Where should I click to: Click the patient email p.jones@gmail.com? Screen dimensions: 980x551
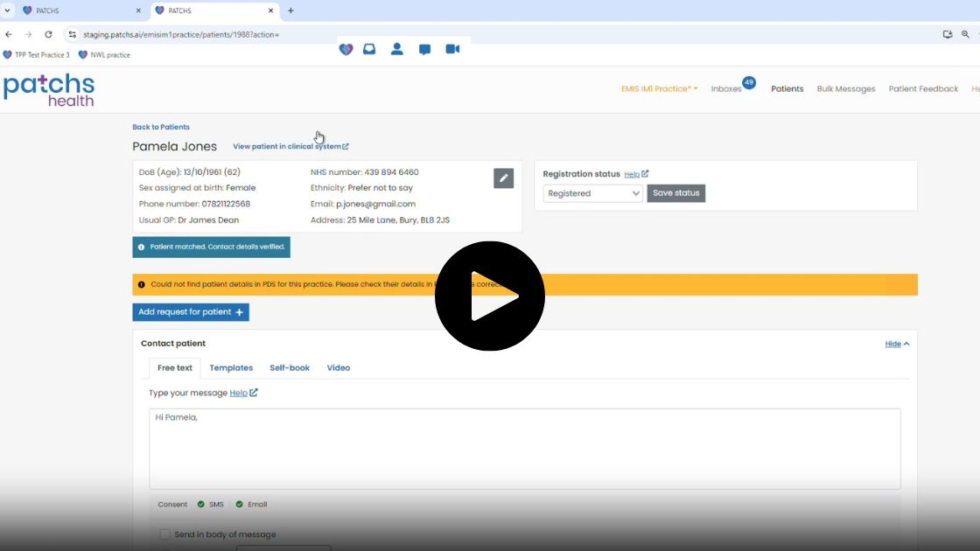pyautogui.click(x=375, y=204)
